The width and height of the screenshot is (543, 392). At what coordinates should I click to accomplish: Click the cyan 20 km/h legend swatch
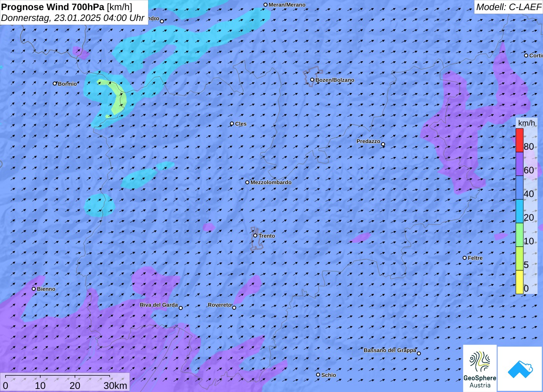(519, 211)
